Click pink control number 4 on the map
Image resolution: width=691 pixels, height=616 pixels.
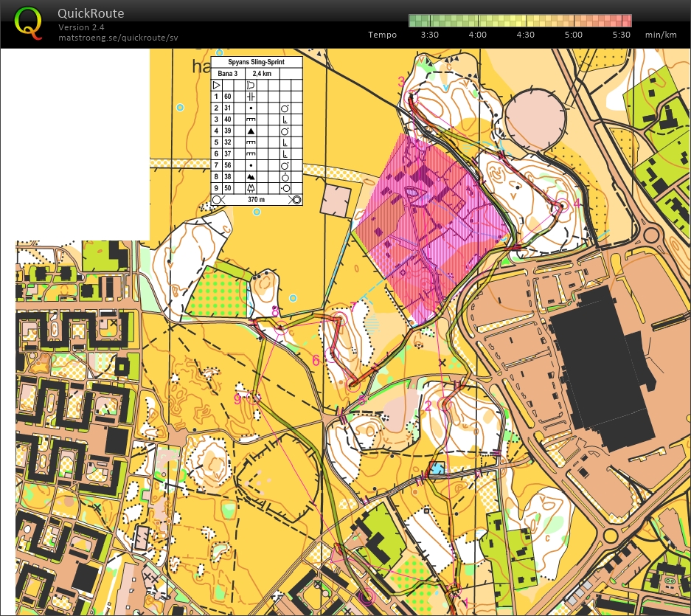(577, 204)
